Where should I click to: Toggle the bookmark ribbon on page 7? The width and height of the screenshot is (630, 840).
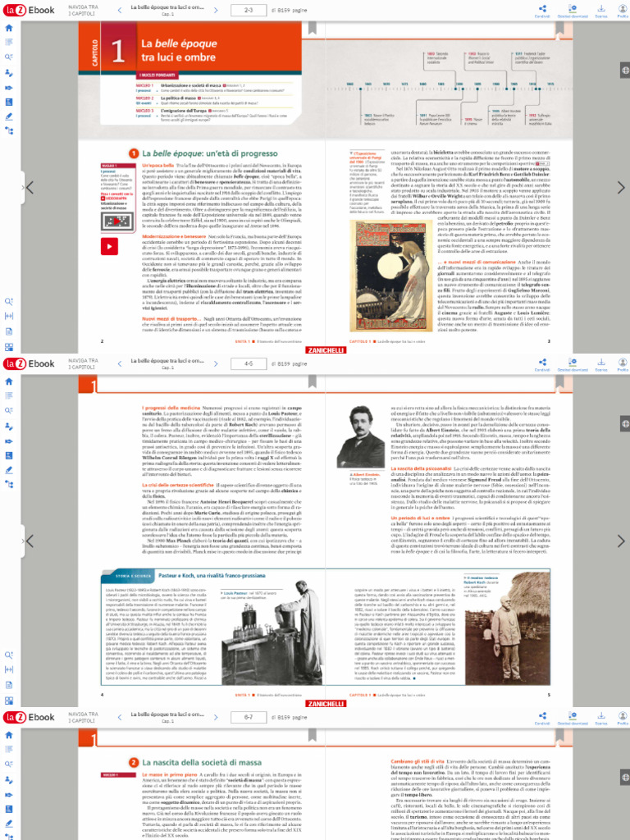[x=559, y=735]
